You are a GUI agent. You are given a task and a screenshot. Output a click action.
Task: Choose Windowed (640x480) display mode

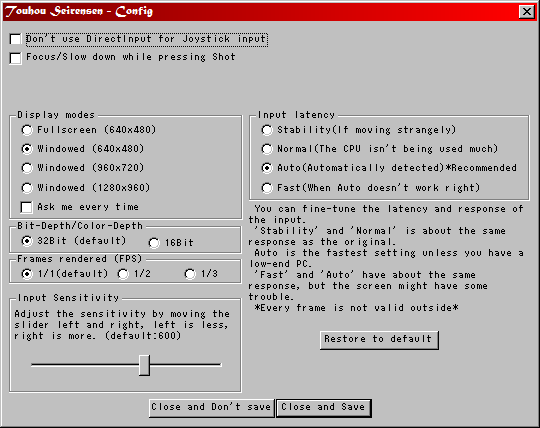tap(27, 149)
